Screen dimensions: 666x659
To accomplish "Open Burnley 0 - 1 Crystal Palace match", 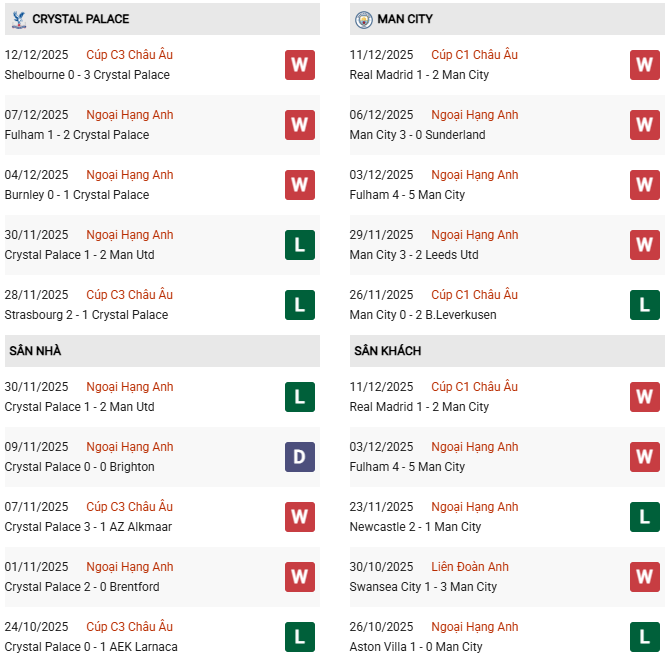I will [77, 195].
